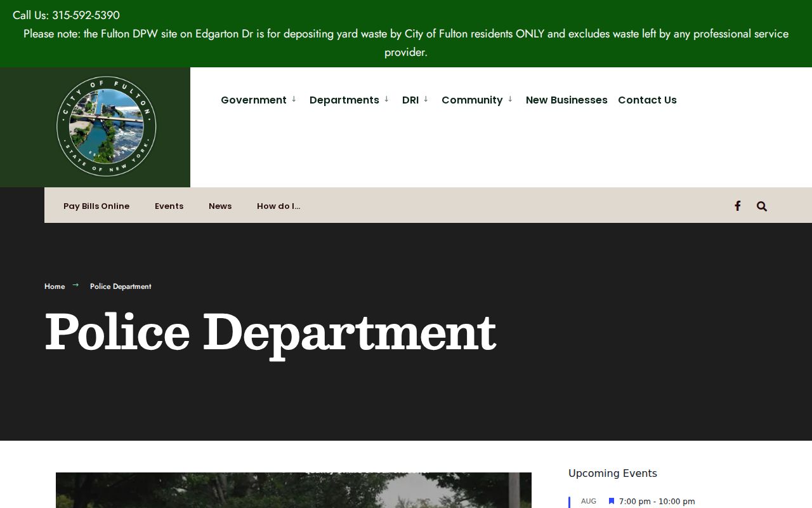Image resolution: width=812 pixels, height=508 pixels.
Task: Open the News link
Action: point(220,206)
